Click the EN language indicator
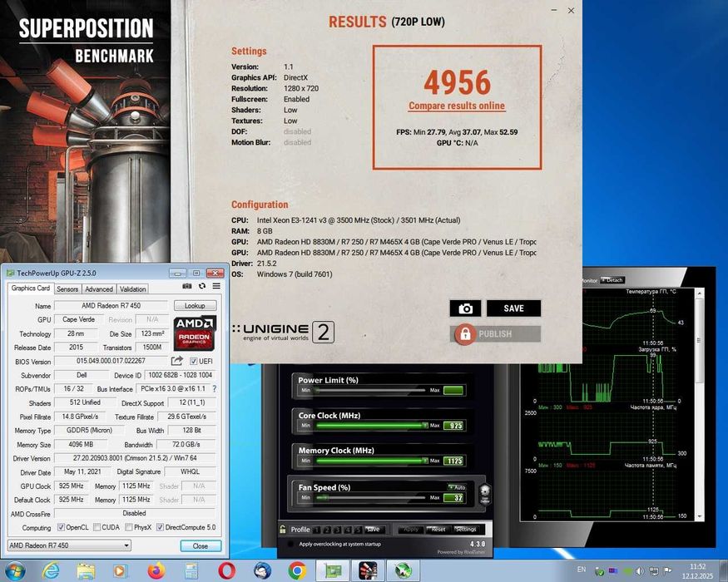The height and width of the screenshot is (582, 728). pyautogui.click(x=582, y=570)
